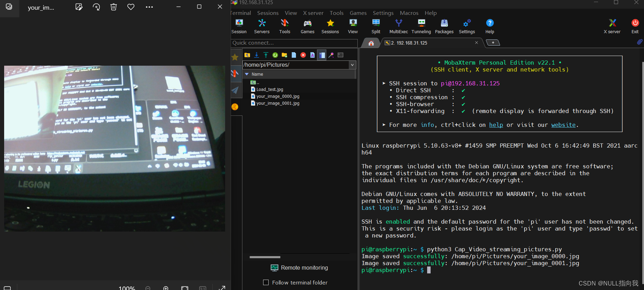The image size is (644, 290).
Task: Open the Session toolbar button in MobaXterm
Action: [239, 27]
